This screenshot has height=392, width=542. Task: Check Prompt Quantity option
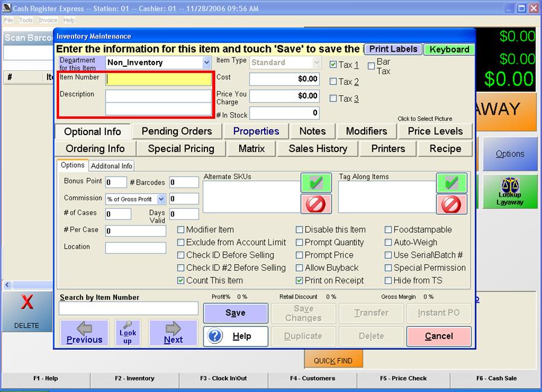[300, 242]
